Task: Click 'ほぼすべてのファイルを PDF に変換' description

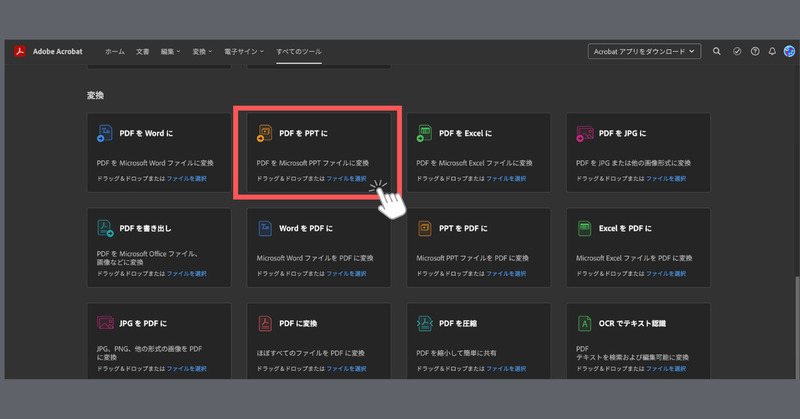Action: [310, 353]
